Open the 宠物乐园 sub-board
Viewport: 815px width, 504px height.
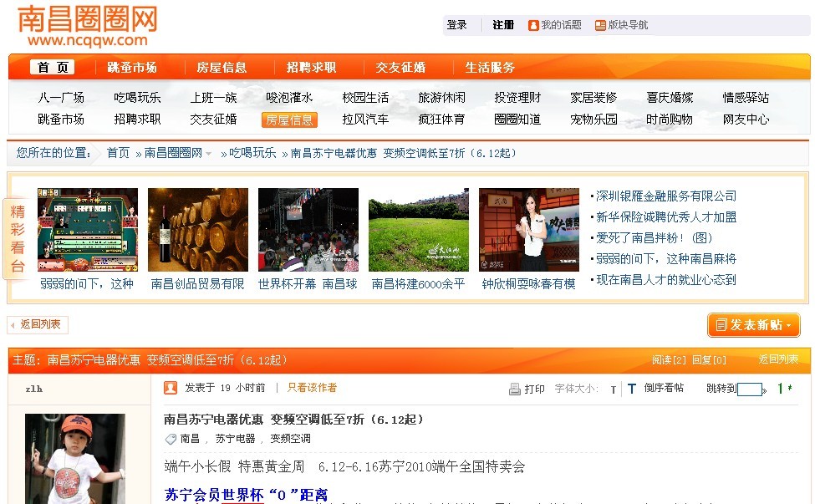[x=593, y=120]
